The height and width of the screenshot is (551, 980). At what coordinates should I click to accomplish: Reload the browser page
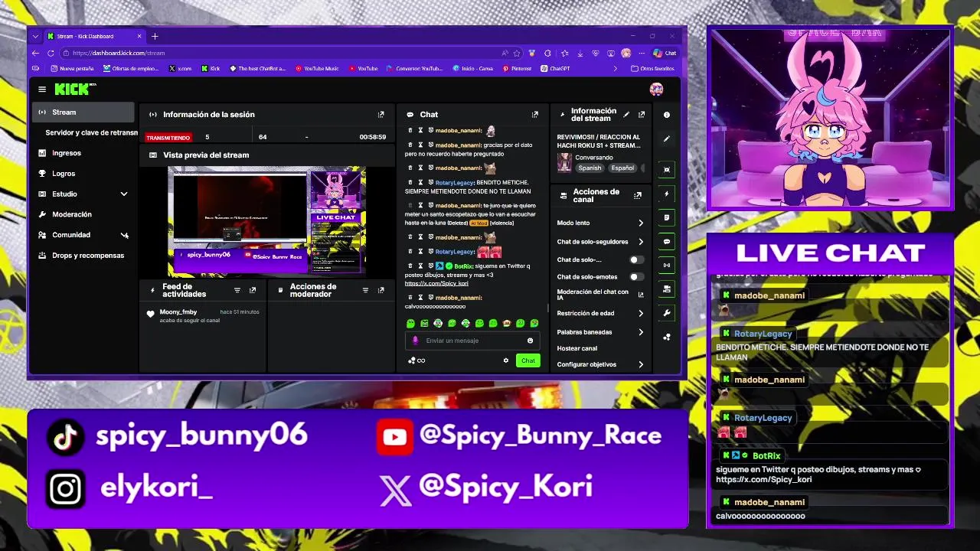pos(51,53)
